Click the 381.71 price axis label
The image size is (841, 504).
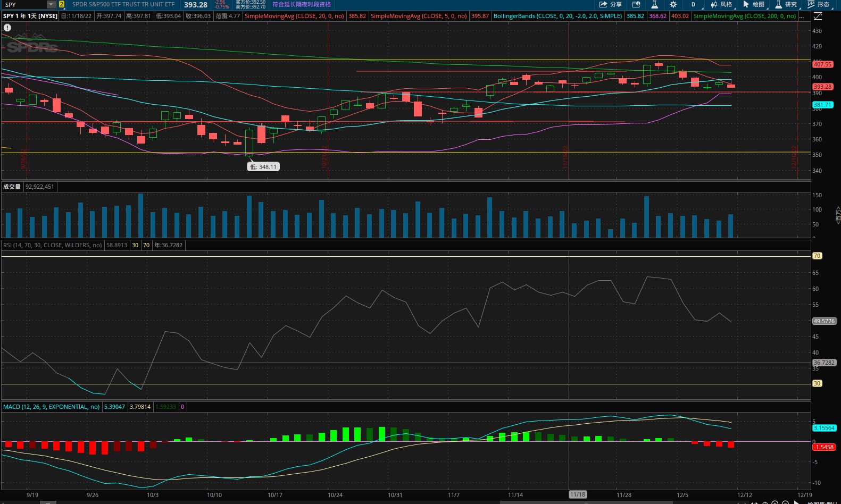[822, 105]
